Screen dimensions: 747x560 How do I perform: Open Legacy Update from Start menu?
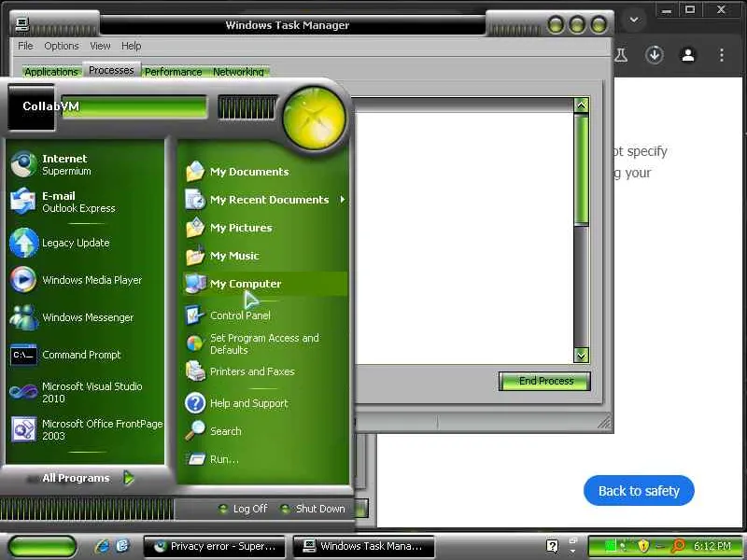[x=86, y=243]
